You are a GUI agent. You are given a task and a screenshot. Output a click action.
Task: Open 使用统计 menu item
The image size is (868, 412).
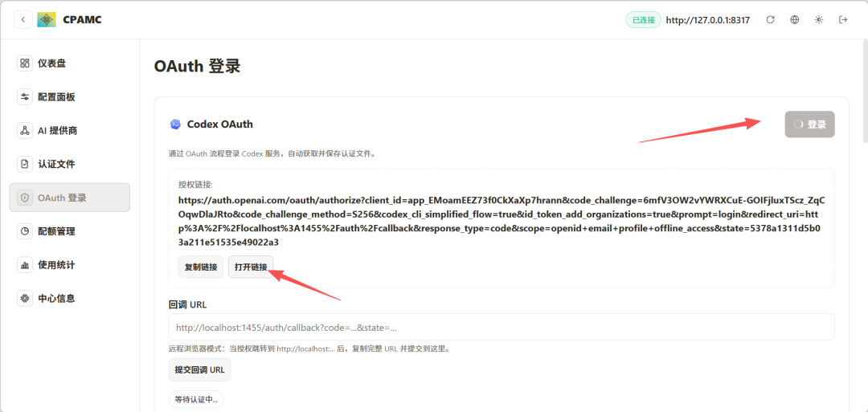[70, 265]
